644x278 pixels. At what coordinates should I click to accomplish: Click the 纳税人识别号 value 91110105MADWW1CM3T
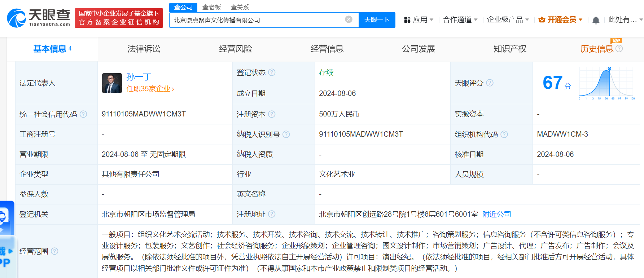[361, 134]
